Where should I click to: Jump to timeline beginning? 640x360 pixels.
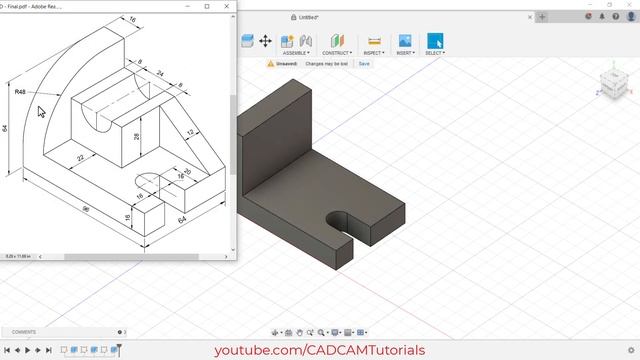(x=7, y=350)
